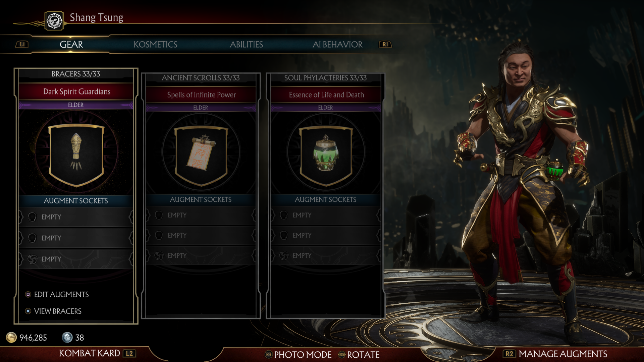Select second empty socket under Ancient Scrolls

click(x=201, y=235)
